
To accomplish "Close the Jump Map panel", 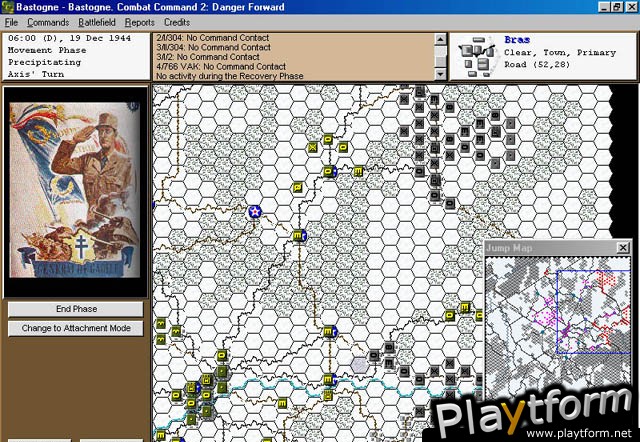I will pyautogui.click(x=623, y=247).
